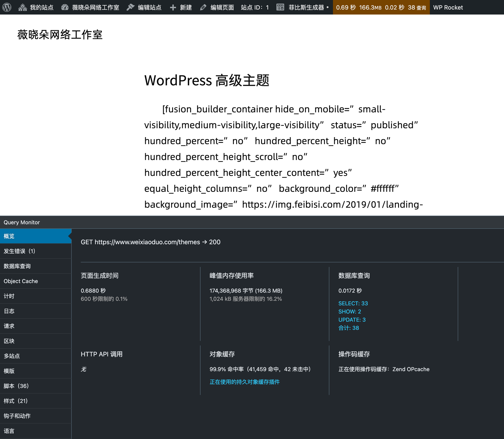
Task: Click the 薇晓朵网络工作室 site title
Action: pyautogui.click(x=60, y=35)
